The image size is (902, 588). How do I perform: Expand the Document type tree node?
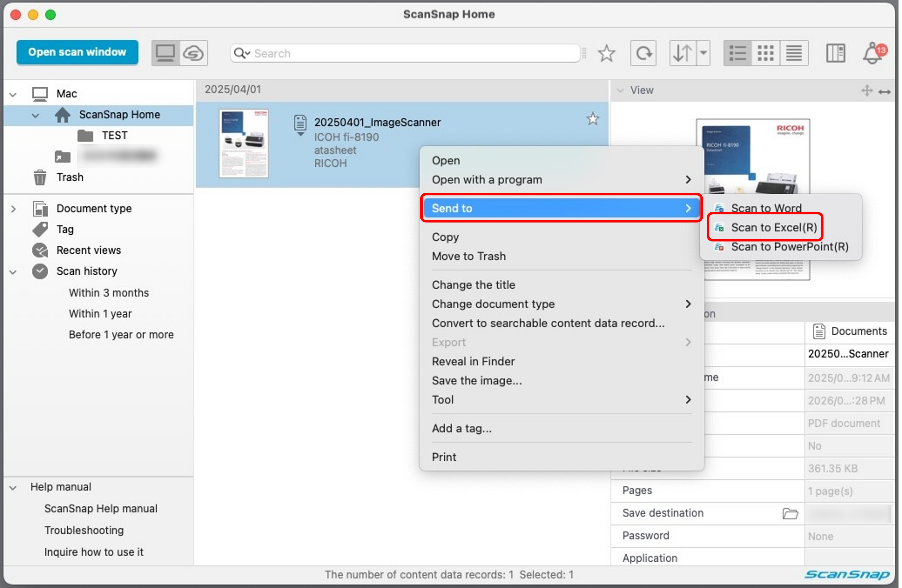point(14,209)
